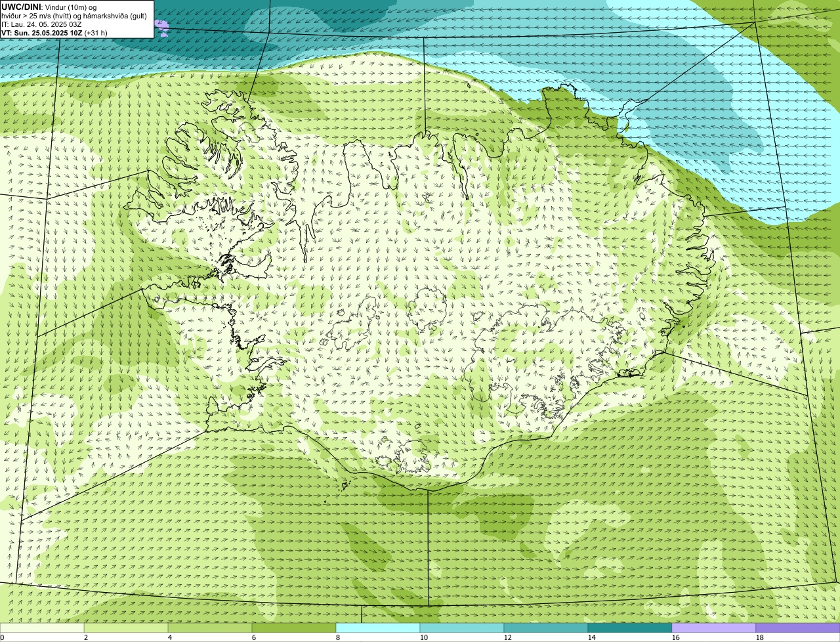Click the pale 0–2 m/s legend color

click(x=42, y=628)
